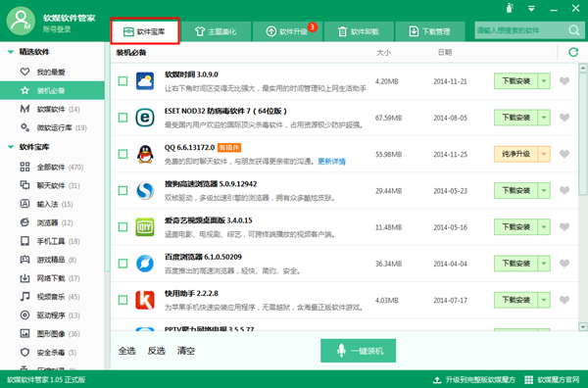
Task: Open the 下载管理 tab
Action: [x=430, y=31]
